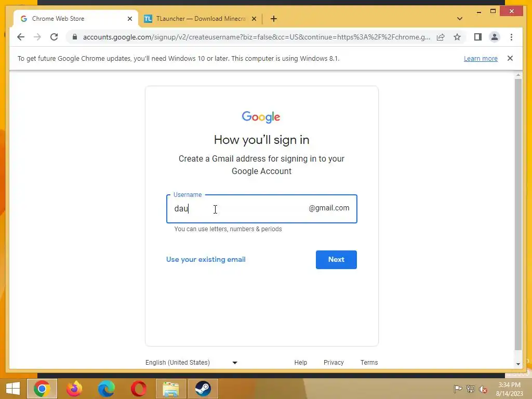Click the address bar URL
This screenshot has height=399, width=532.
257,37
